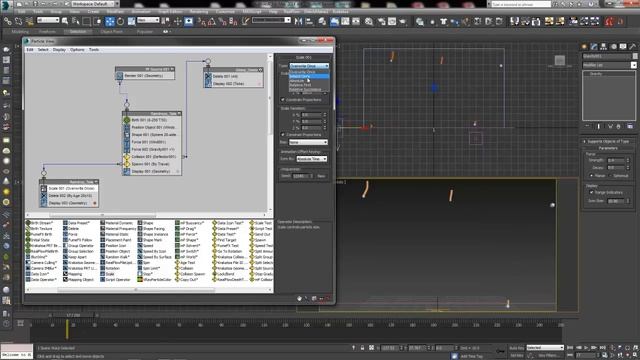640x360 pixels.
Task: Pick the Delete operator from the depot
Action: coord(71,229)
